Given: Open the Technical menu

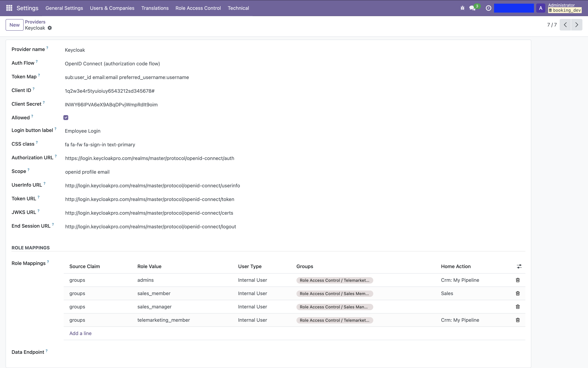Looking at the screenshot, I should pos(238,8).
